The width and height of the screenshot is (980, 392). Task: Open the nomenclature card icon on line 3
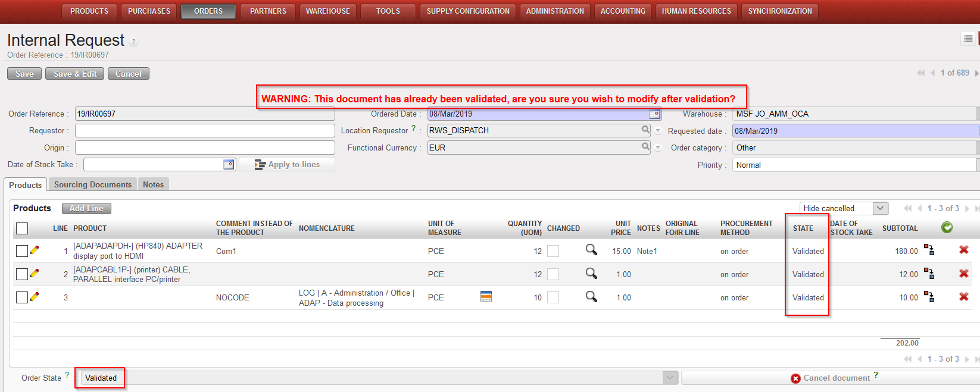click(x=486, y=296)
